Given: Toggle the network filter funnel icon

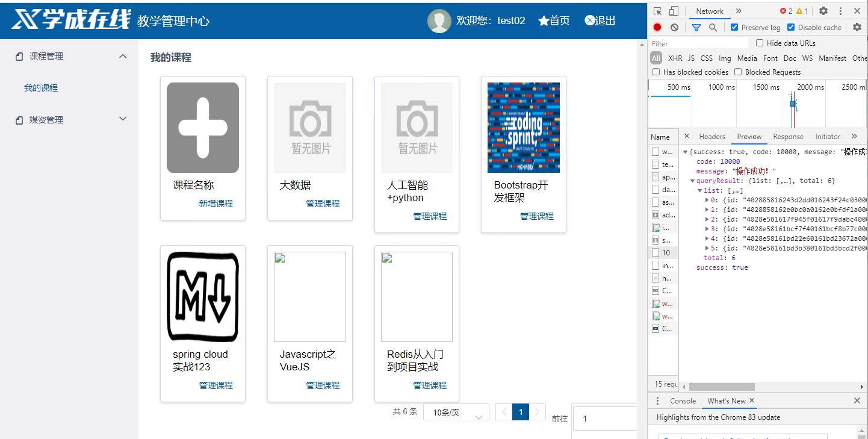Looking at the screenshot, I should pos(696,27).
